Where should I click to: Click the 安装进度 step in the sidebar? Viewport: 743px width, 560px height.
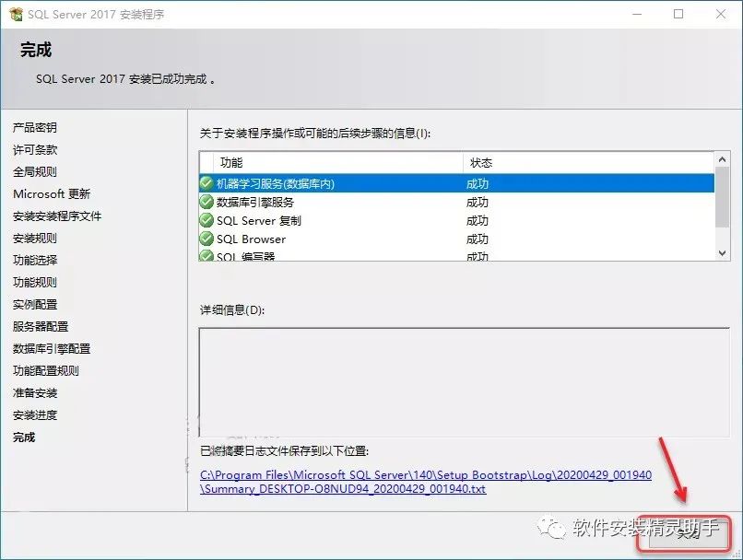(35, 415)
